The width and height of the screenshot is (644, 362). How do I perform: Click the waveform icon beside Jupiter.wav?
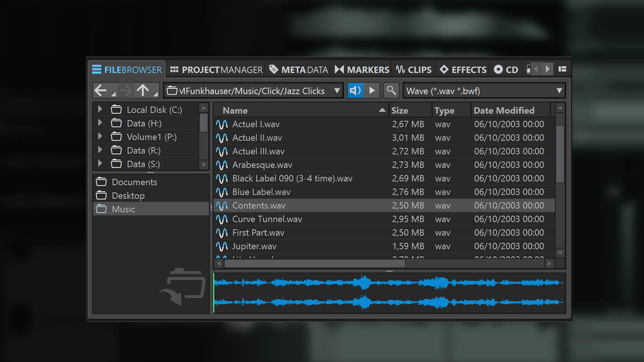click(x=222, y=246)
